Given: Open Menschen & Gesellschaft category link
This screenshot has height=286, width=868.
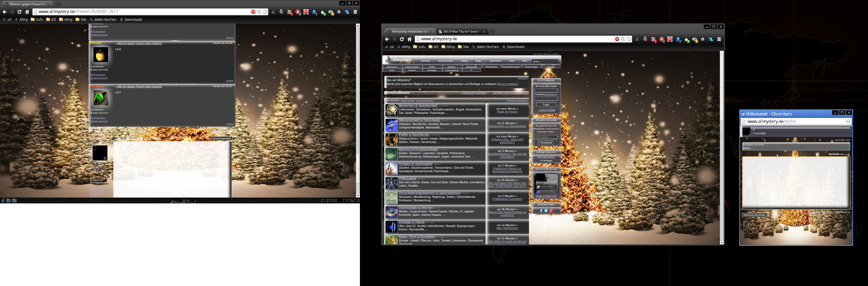Looking at the screenshot, I should click(x=418, y=106).
